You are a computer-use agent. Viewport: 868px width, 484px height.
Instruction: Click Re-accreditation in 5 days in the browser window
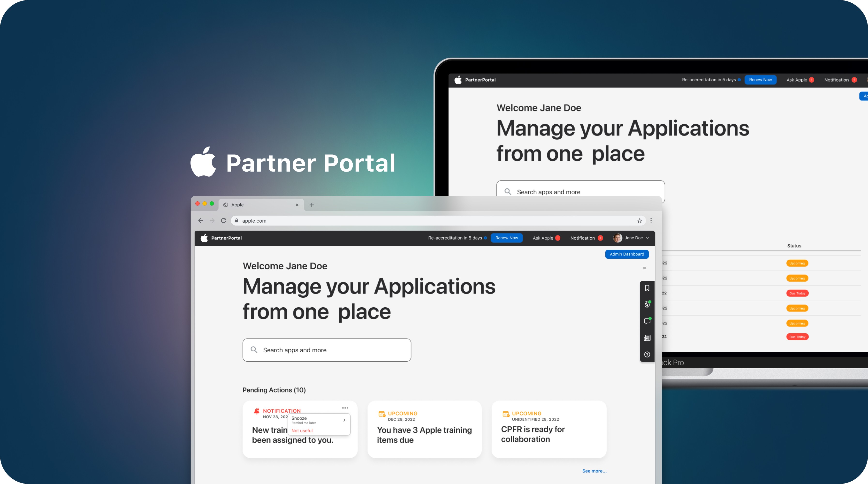(455, 238)
